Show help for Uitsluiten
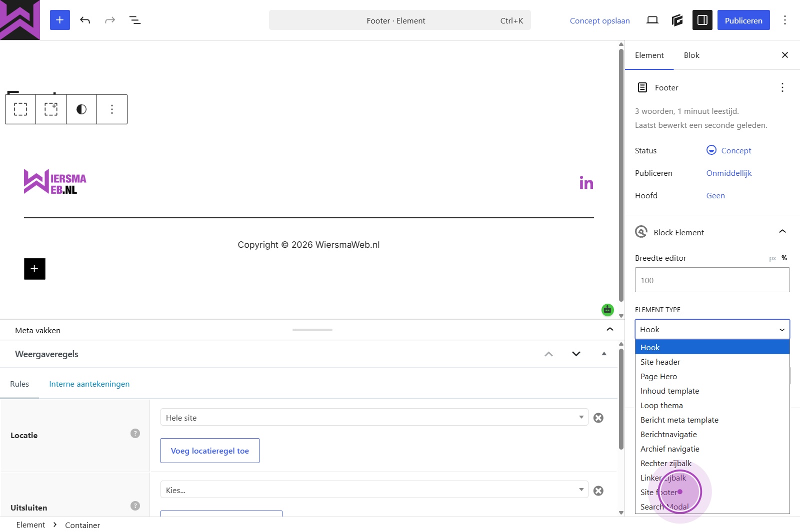The height and width of the screenshot is (532, 800). (135, 506)
